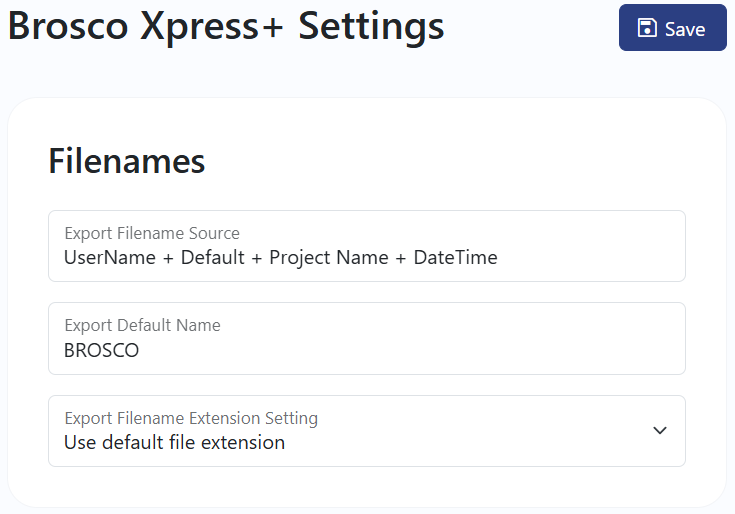Click 'DateTime' in the filename source value

coord(455,257)
